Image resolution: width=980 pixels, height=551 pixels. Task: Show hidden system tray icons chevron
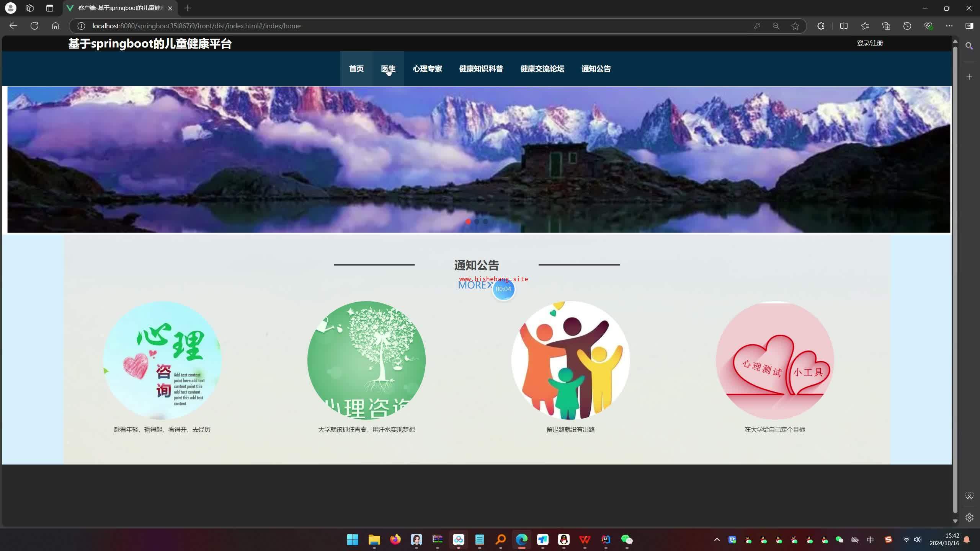[717, 540]
